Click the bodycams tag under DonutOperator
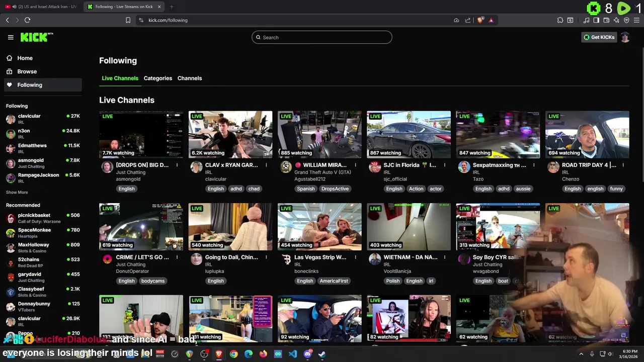 point(152,281)
